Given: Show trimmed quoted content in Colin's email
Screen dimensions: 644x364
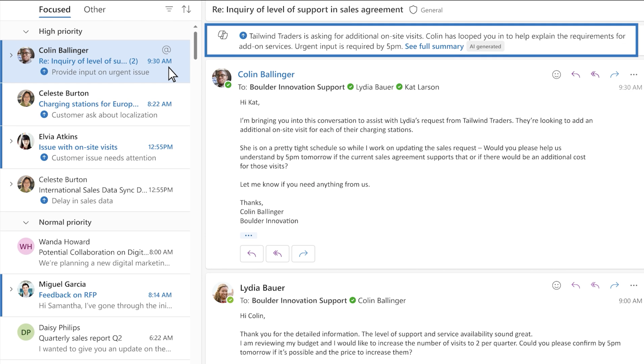Looking at the screenshot, I should tap(248, 235).
